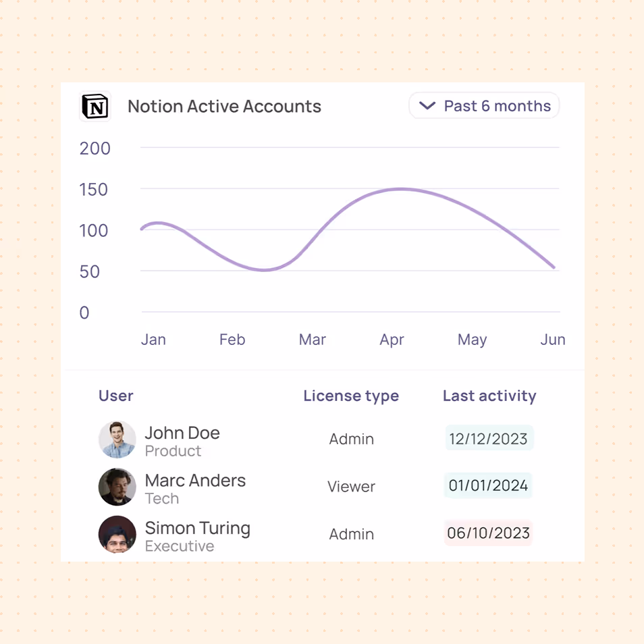The width and height of the screenshot is (644, 644).
Task: Click Simon Turing's Admin license type
Action: (x=351, y=535)
